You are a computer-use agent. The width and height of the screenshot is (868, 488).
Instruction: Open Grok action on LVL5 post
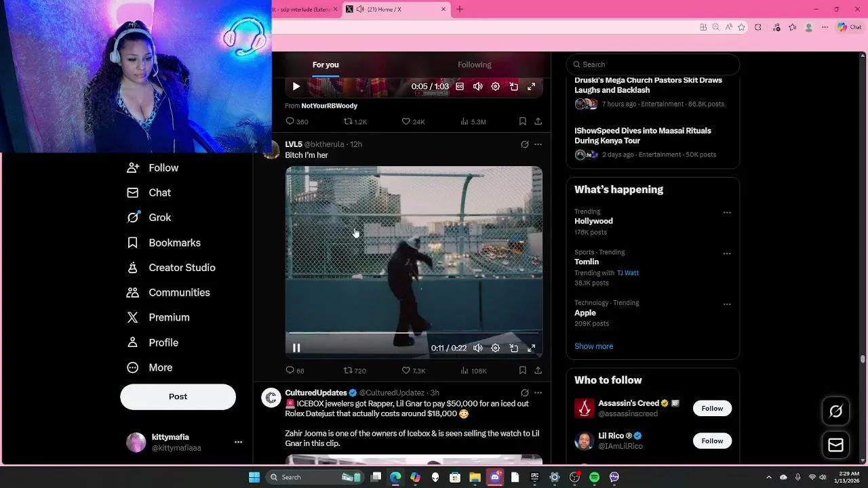point(524,144)
